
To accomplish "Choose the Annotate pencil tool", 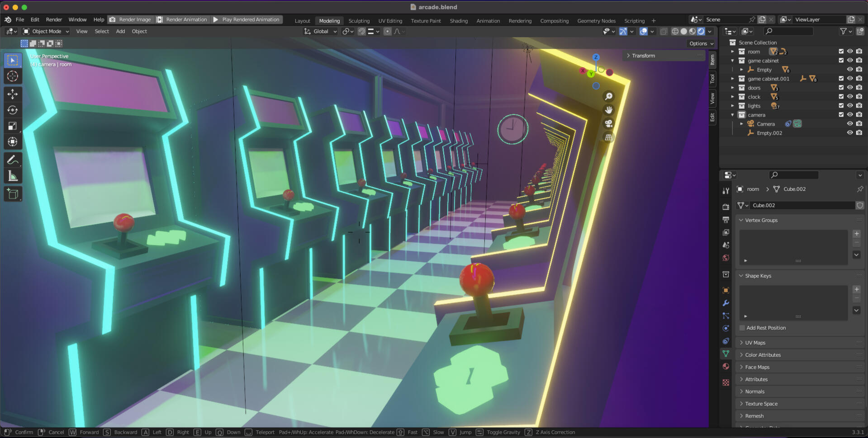I will coord(13,160).
